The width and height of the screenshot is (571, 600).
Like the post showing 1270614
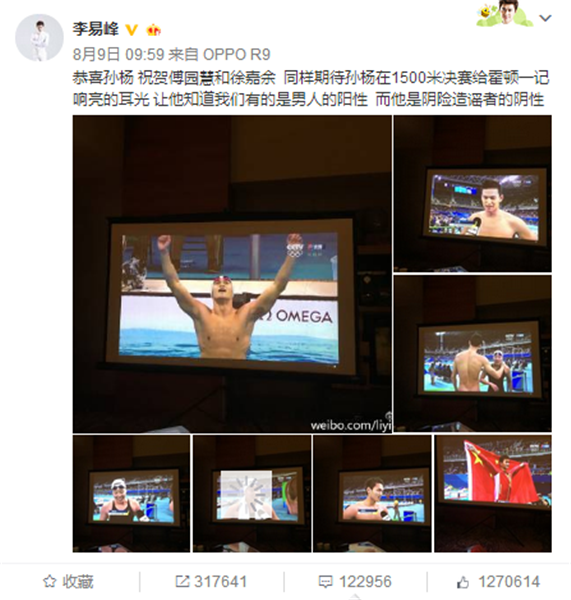point(498,582)
